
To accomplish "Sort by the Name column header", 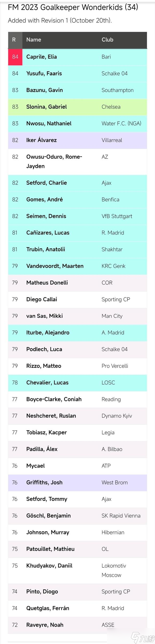I will pyautogui.click(x=34, y=40).
